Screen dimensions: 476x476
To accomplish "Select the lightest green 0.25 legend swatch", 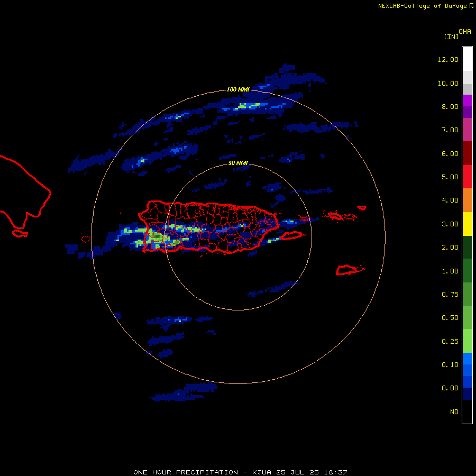I will 467,341.
